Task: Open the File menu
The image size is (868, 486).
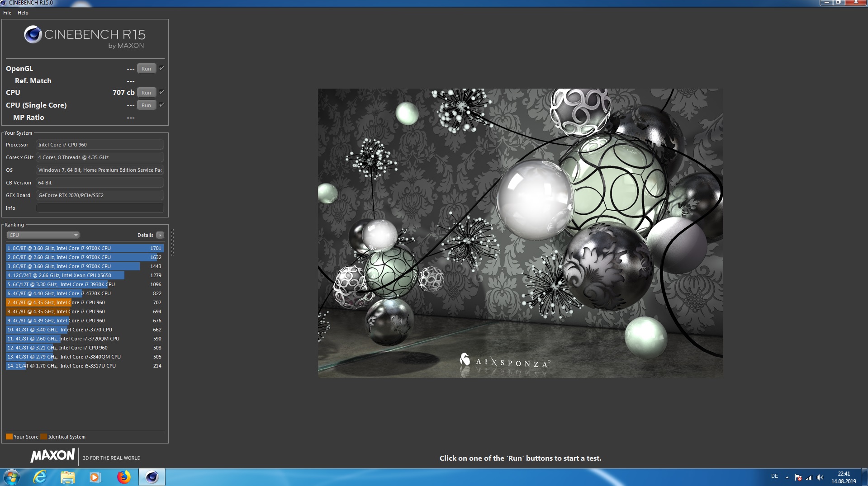Action: [7, 13]
